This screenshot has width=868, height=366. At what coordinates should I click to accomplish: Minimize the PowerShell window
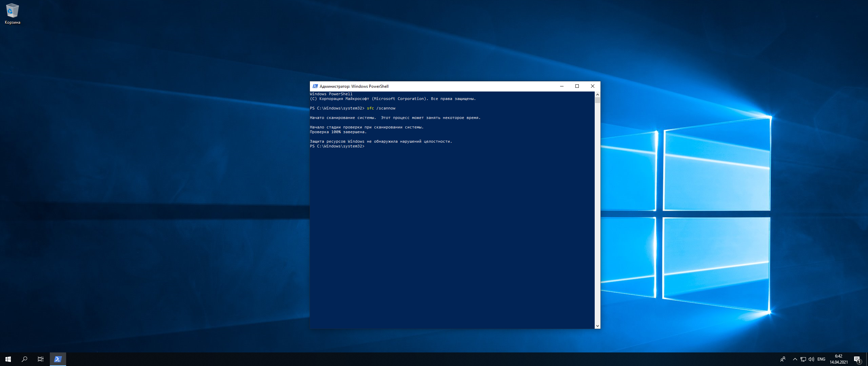562,86
